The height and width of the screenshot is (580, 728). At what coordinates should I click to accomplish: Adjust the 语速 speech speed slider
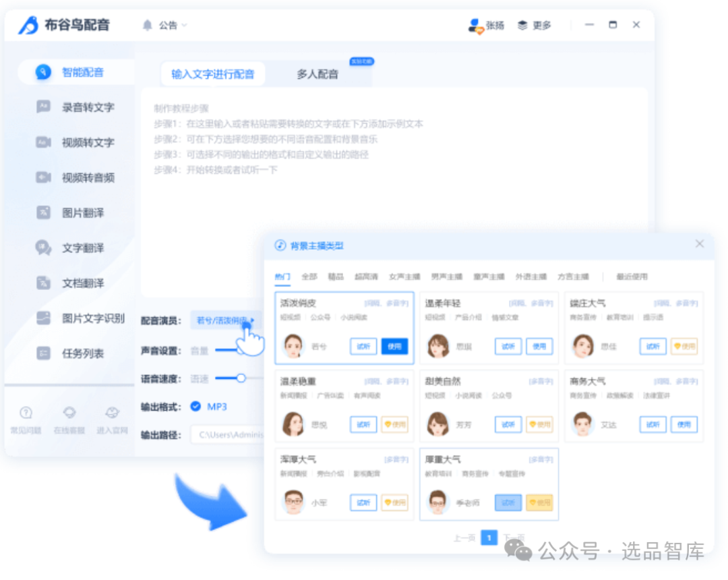(239, 378)
